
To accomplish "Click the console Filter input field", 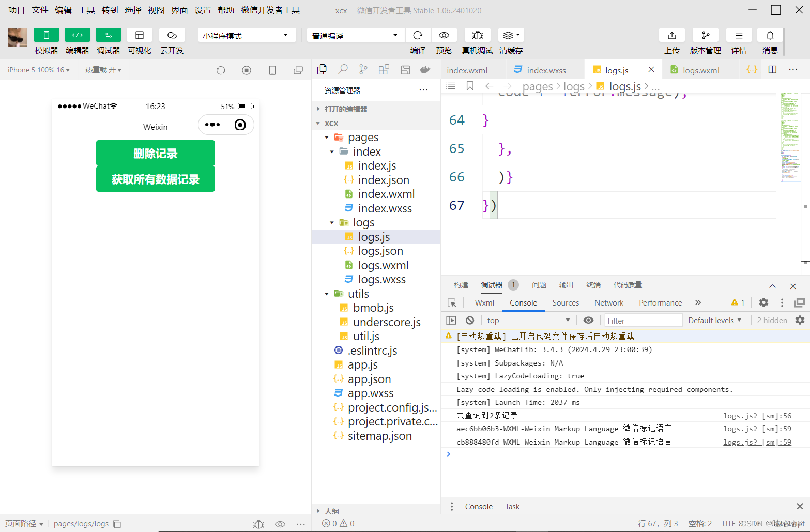I will [x=643, y=321].
